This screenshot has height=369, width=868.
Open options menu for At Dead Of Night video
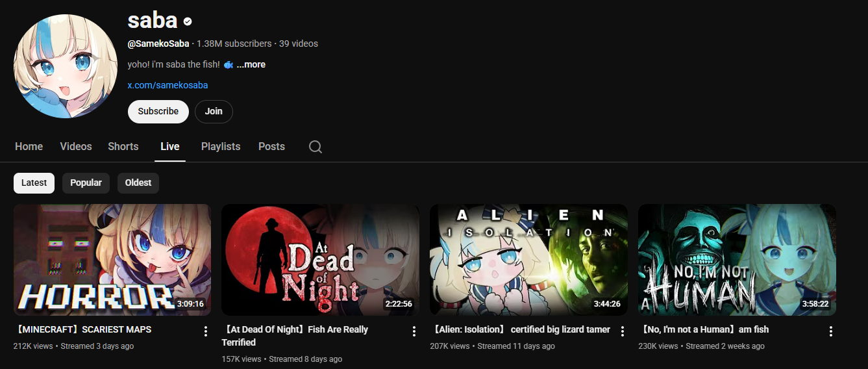[x=414, y=331]
